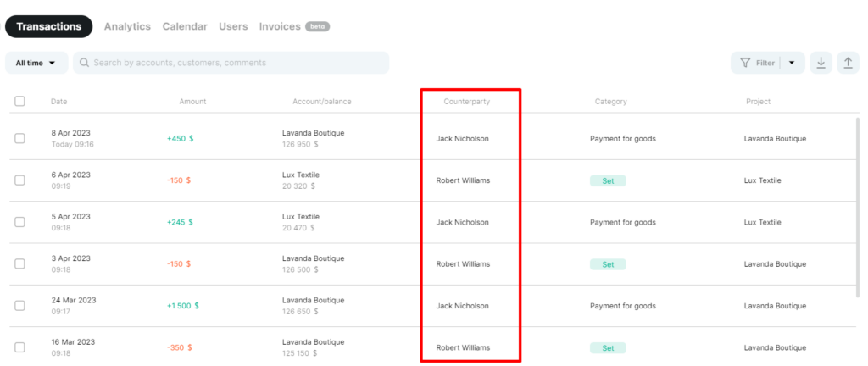This screenshot has height=366, width=868.
Task: Go to the Users tab
Action: (233, 26)
